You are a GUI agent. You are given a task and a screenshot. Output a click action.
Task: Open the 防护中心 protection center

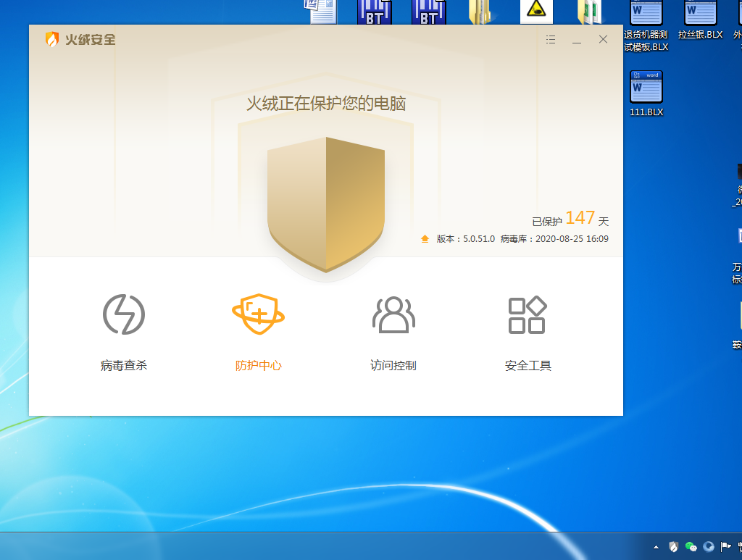point(259,333)
